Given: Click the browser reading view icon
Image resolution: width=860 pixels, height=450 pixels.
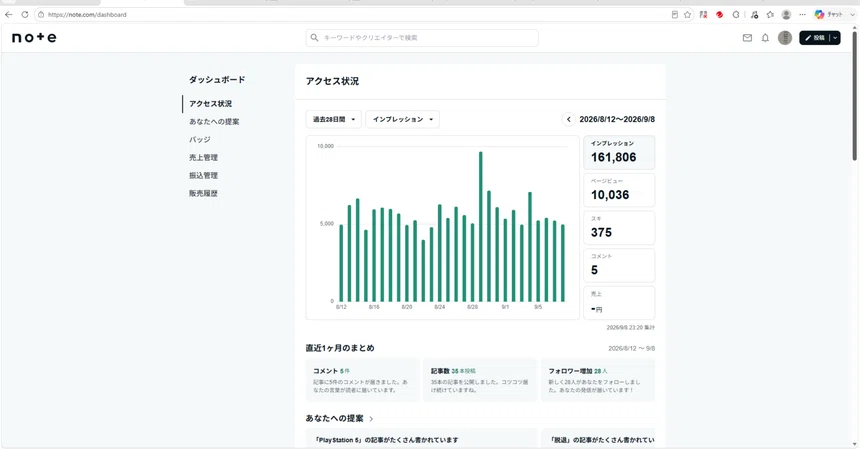Looking at the screenshot, I should [675, 15].
